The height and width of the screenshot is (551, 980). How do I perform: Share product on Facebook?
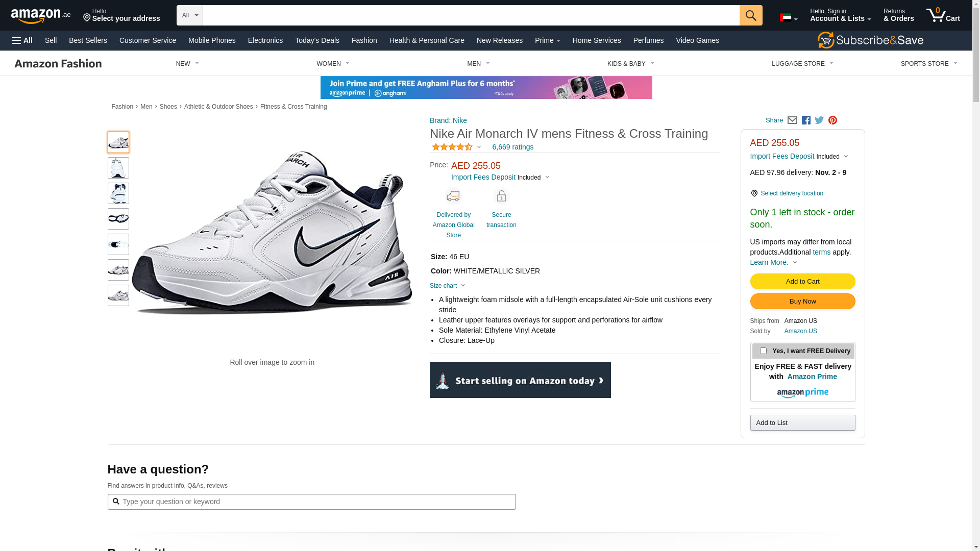[806, 120]
